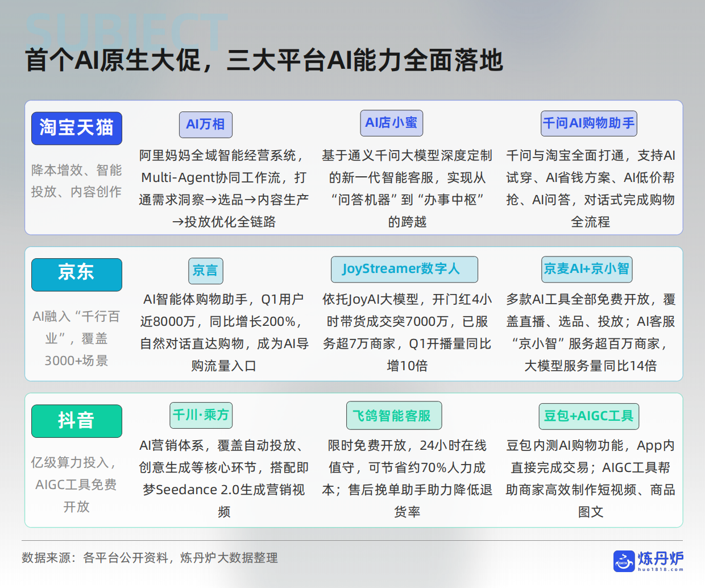Click the paragraph starting AI营销体系

tap(224, 479)
